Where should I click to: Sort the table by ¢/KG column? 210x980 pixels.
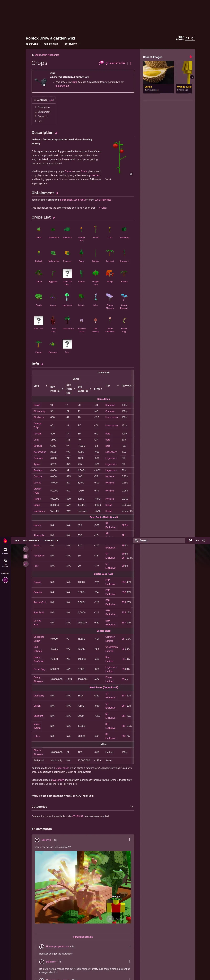pos(102,389)
